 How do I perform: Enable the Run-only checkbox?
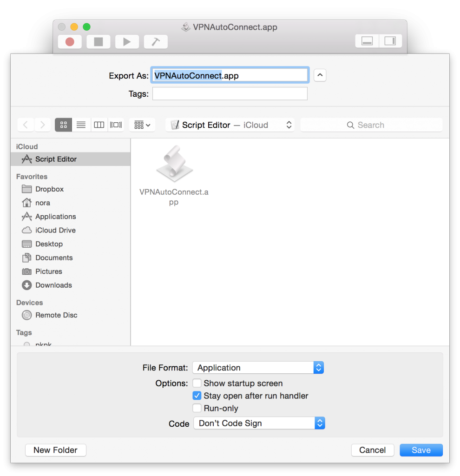(x=197, y=408)
